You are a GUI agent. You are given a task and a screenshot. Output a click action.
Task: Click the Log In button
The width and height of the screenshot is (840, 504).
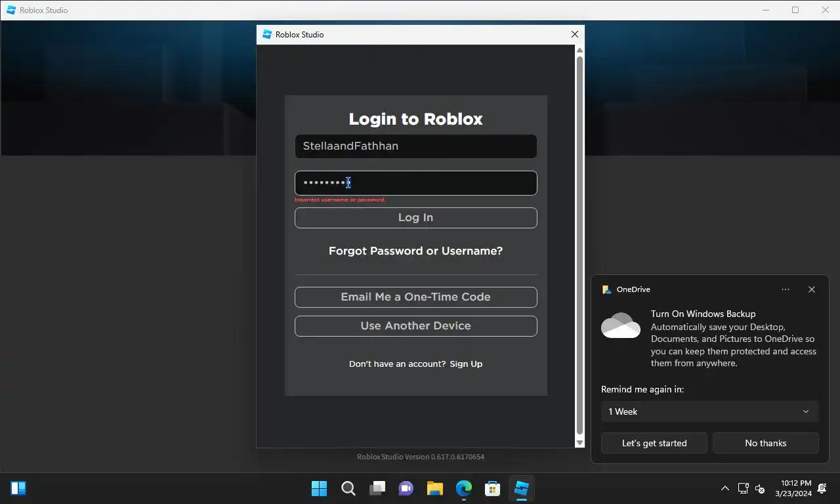click(415, 218)
